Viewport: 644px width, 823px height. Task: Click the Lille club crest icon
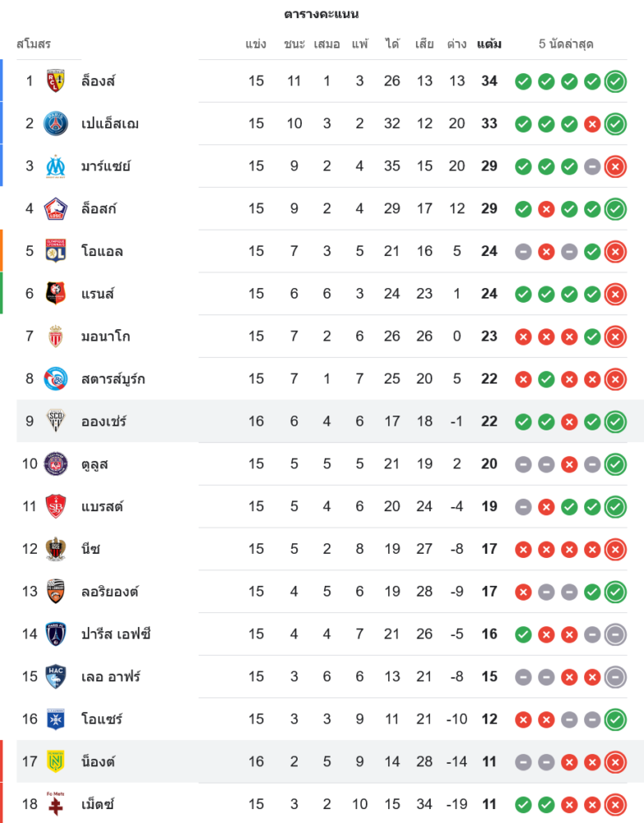point(55,209)
